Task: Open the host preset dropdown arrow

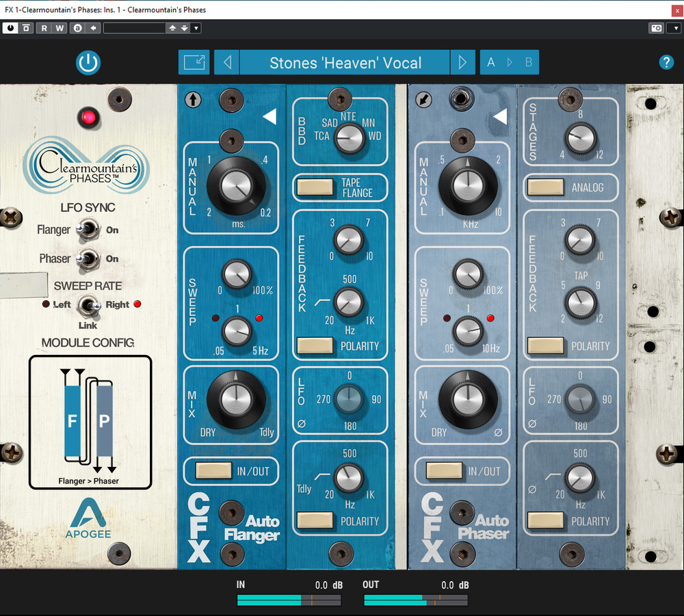Action: 196,28
